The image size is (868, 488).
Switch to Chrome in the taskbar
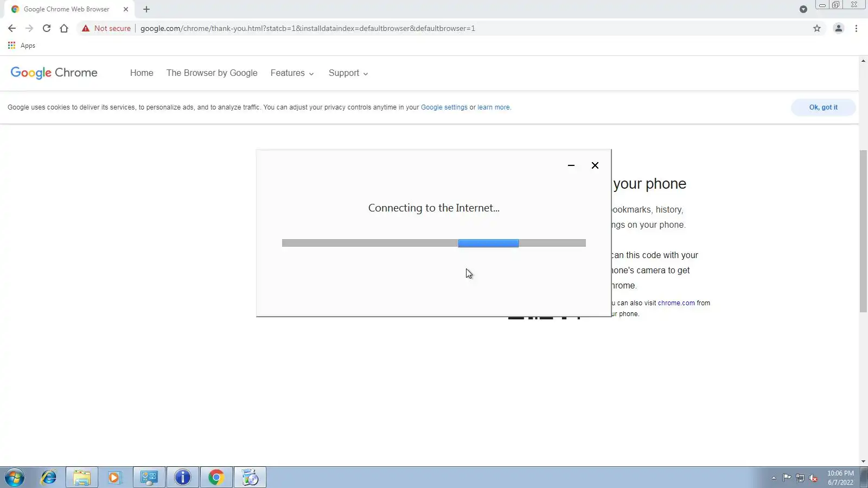pyautogui.click(x=216, y=477)
